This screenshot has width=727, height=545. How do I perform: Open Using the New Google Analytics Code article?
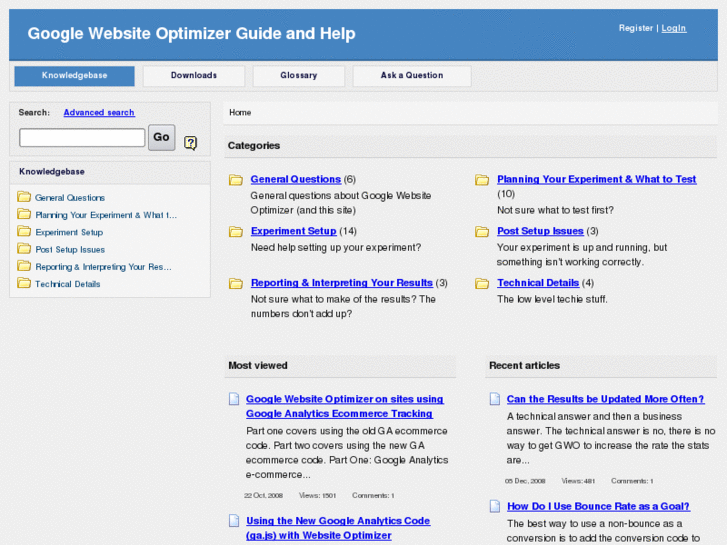338,528
